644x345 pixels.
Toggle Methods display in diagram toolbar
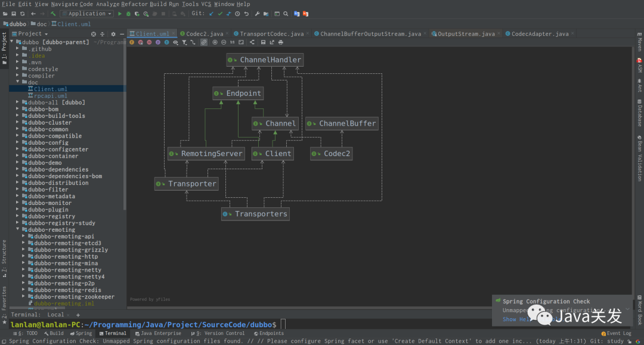pyautogui.click(x=149, y=42)
